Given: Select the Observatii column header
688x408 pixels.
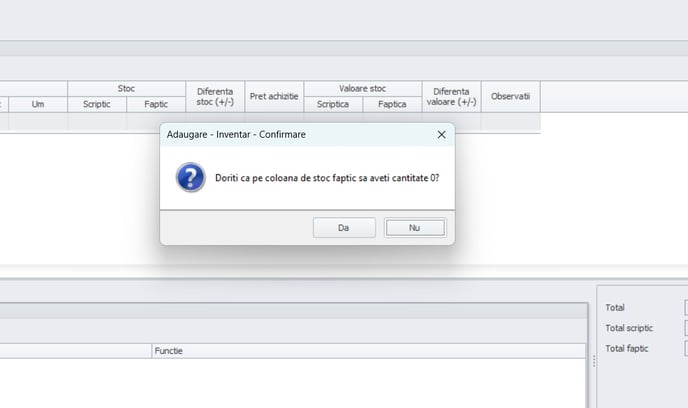Looking at the screenshot, I should tap(510, 96).
